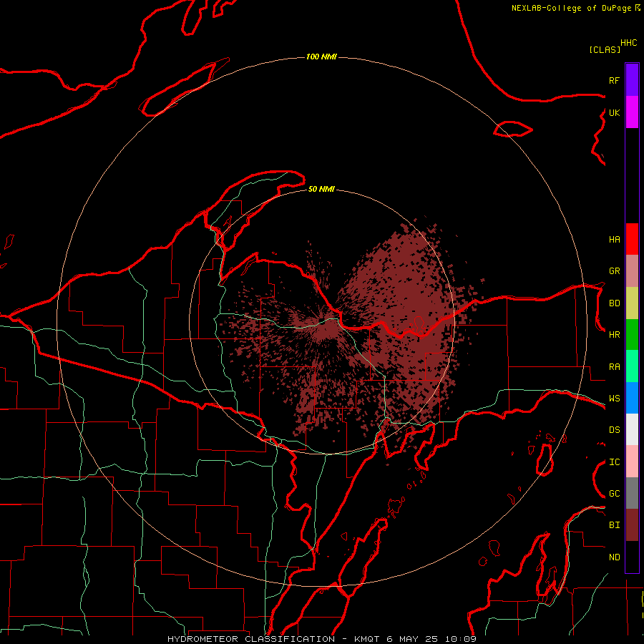Click the "RF" legend label
Image resolution: width=644 pixels, height=644 pixels.
tap(614, 80)
